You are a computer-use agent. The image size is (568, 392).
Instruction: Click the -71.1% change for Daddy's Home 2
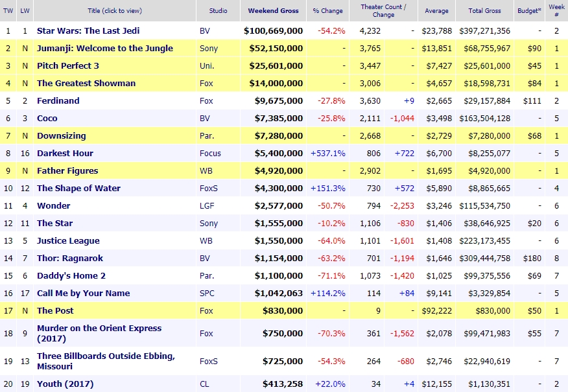point(331,276)
